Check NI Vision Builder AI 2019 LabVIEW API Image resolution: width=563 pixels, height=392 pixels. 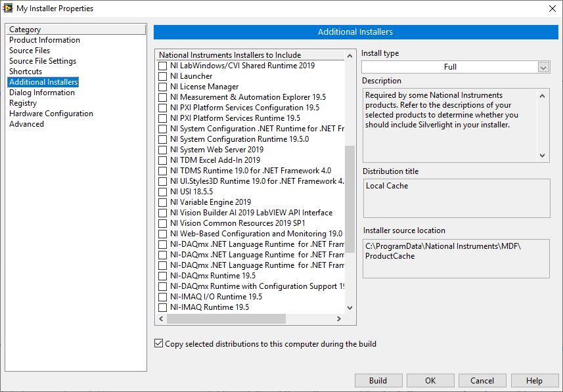point(163,213)
